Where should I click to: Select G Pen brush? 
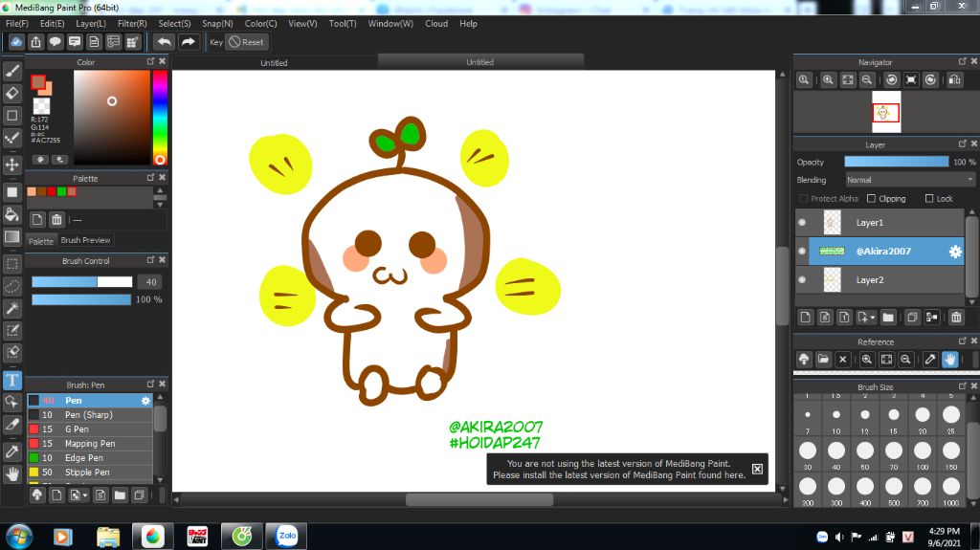[x=89, y=429]
